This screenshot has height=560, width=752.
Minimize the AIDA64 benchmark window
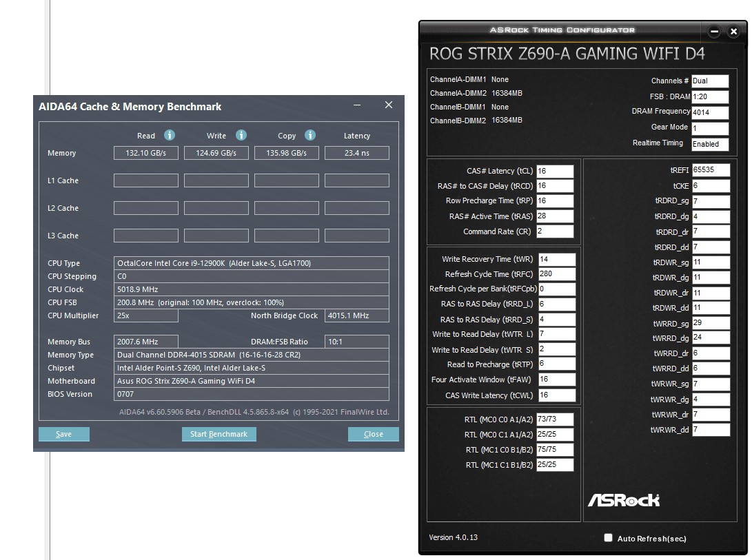(x=357, y=105)
